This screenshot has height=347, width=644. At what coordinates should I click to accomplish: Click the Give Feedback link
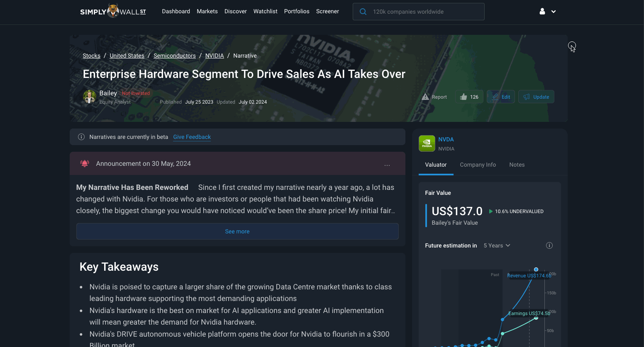coord(192,137)
